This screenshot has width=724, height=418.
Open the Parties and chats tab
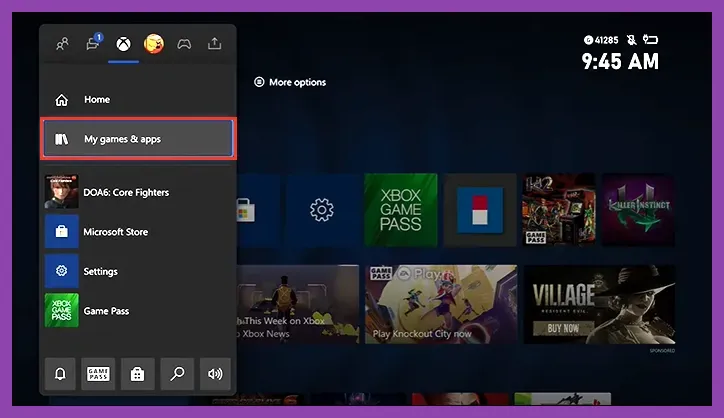[94, 43]
